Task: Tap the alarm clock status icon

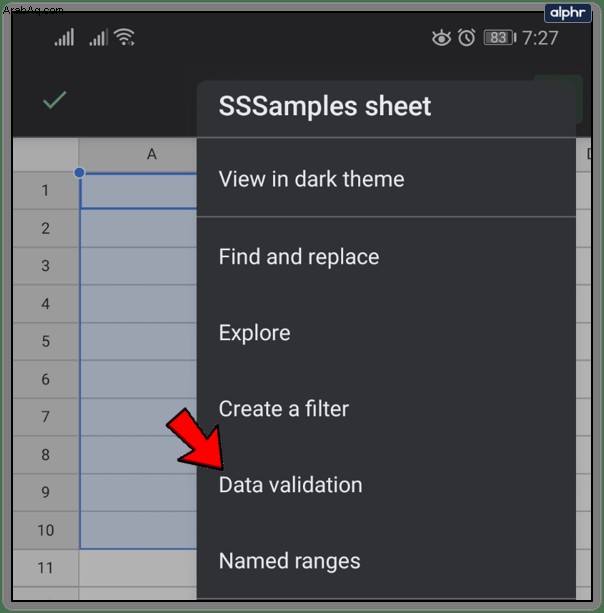Action: (467, 38)
